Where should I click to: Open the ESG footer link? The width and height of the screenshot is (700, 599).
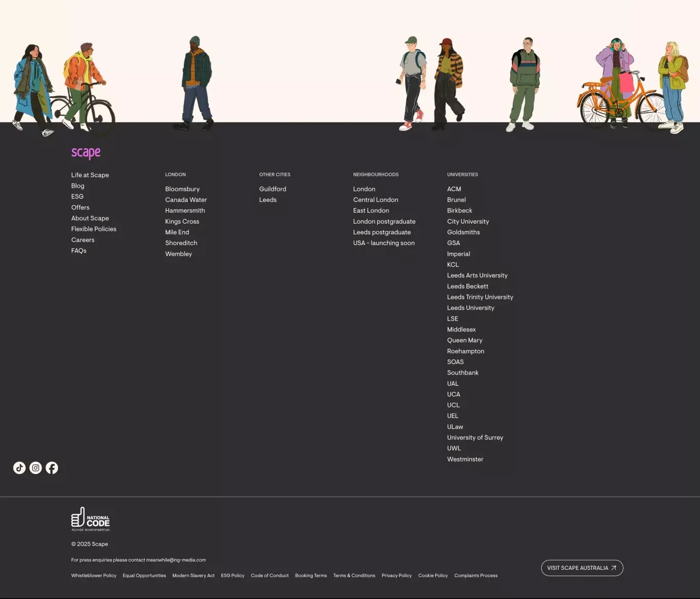click(77, 196)
